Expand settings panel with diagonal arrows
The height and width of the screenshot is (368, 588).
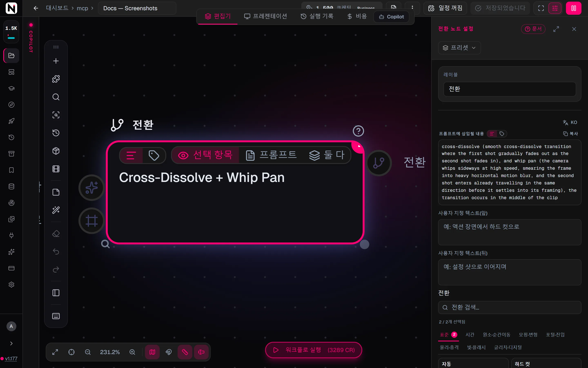556,29
